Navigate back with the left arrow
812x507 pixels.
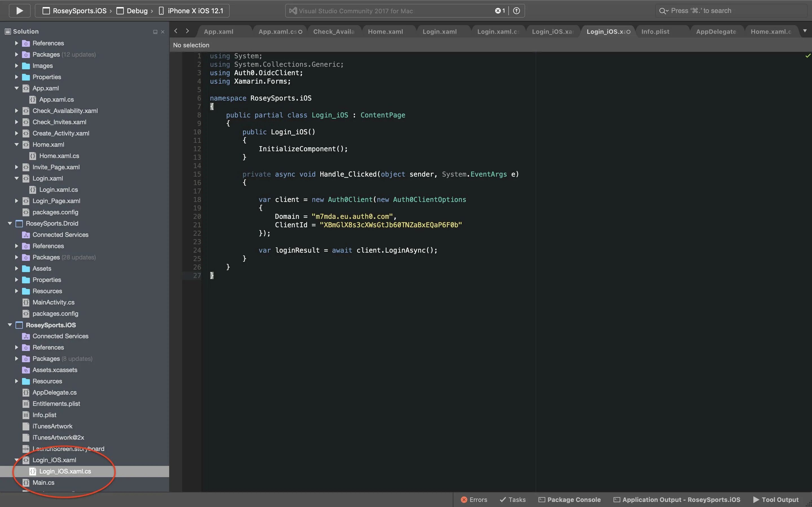(176, 31)
